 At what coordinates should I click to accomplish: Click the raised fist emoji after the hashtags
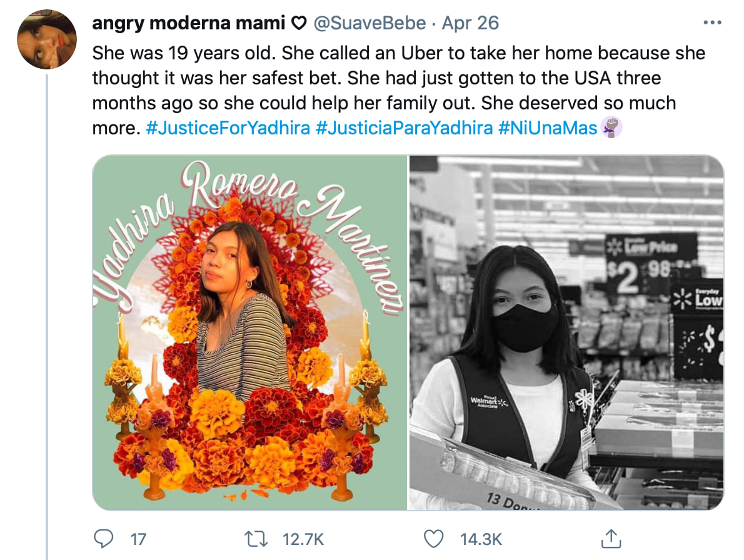coord(611,129)
